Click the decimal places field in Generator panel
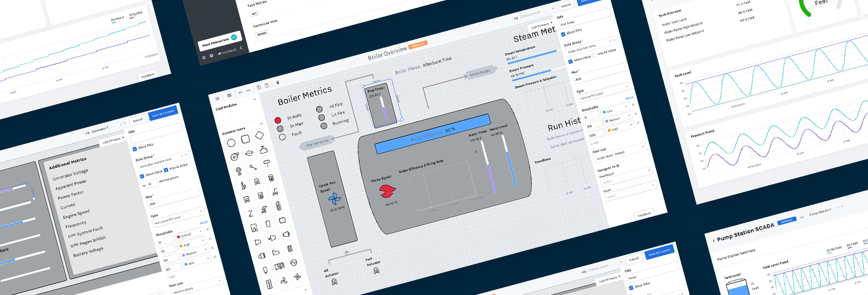Screen dimensions: 868x295 [x=152, y=183]
